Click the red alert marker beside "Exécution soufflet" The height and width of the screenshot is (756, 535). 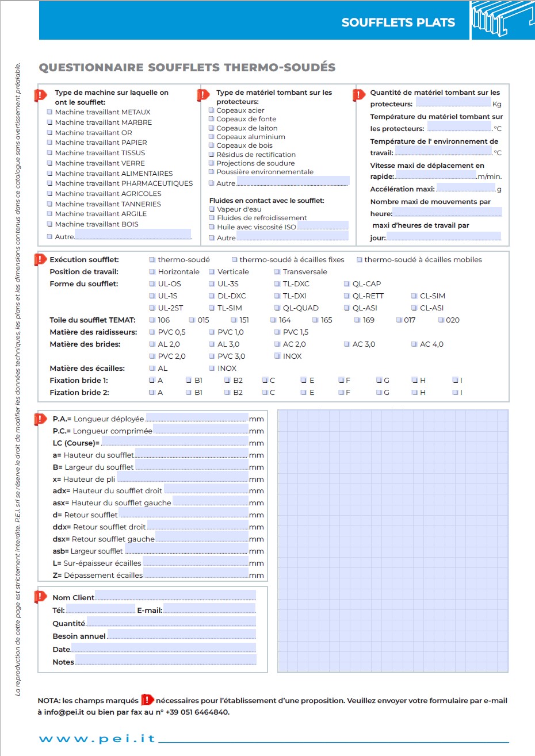(41, 260)
